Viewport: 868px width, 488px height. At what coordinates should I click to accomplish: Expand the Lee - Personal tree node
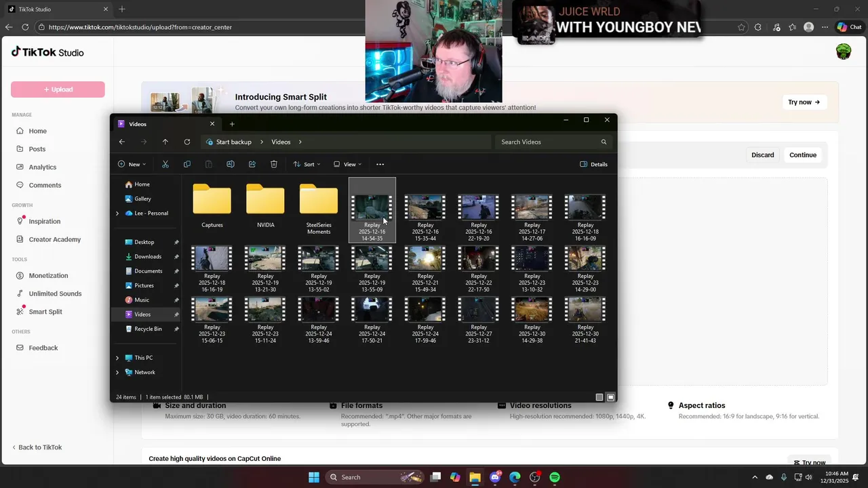pos(117,213)
